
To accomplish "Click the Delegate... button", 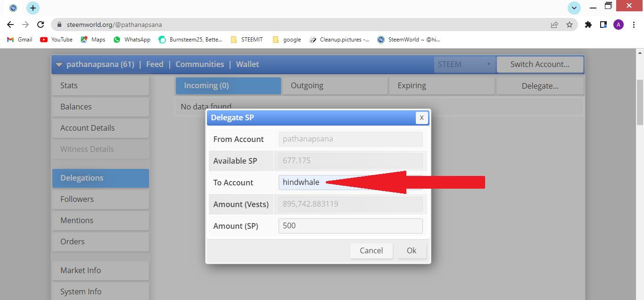I will pos(540,86).
